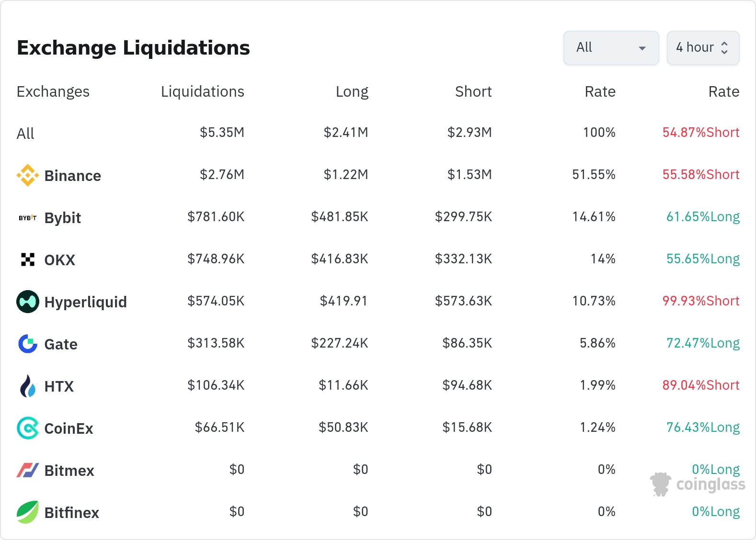Viewport: 756px width, 540px height.
Task: Click the Gate exchange logo icon
Action: click(28, 344)
